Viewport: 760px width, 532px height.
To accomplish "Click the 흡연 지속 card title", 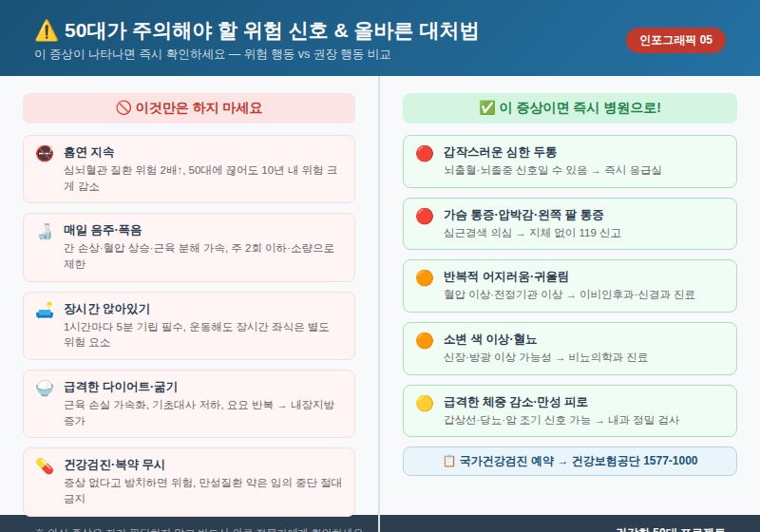I will point(89,152).
